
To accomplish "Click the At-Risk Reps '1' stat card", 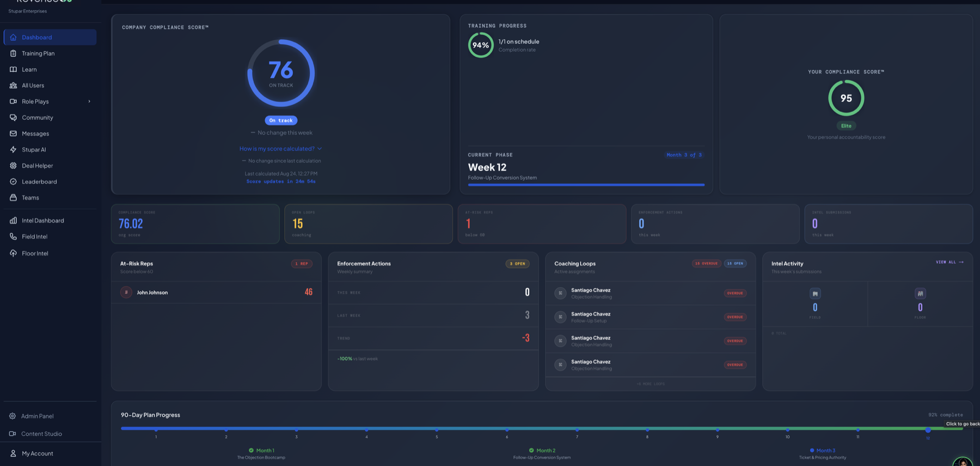I will (x=542, y=224).
